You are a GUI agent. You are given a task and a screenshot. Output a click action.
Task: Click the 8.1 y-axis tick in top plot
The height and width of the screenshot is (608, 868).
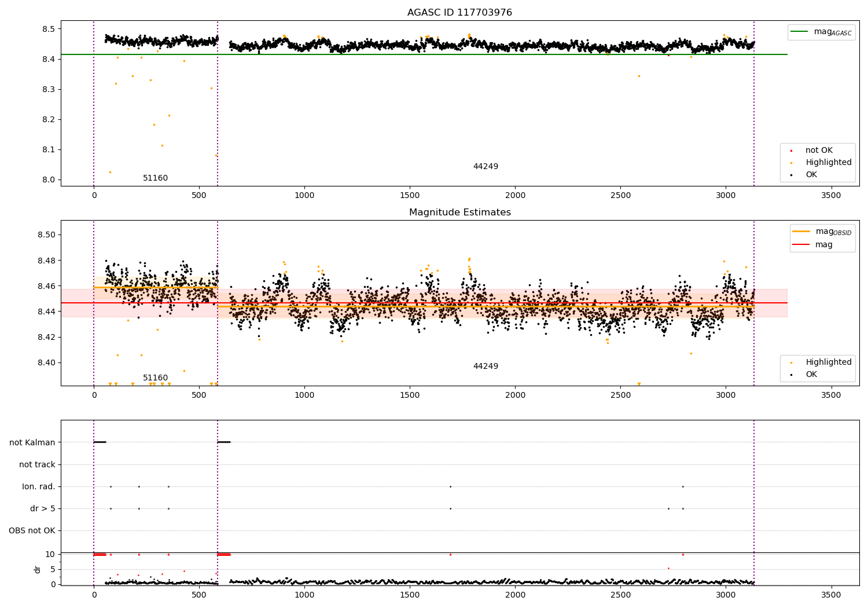49,149
